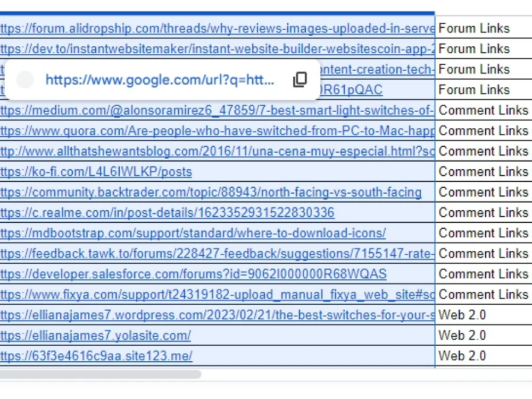
Task: Select Comment Links cell beside medium.com row
Action: click(x=484, y=110)
